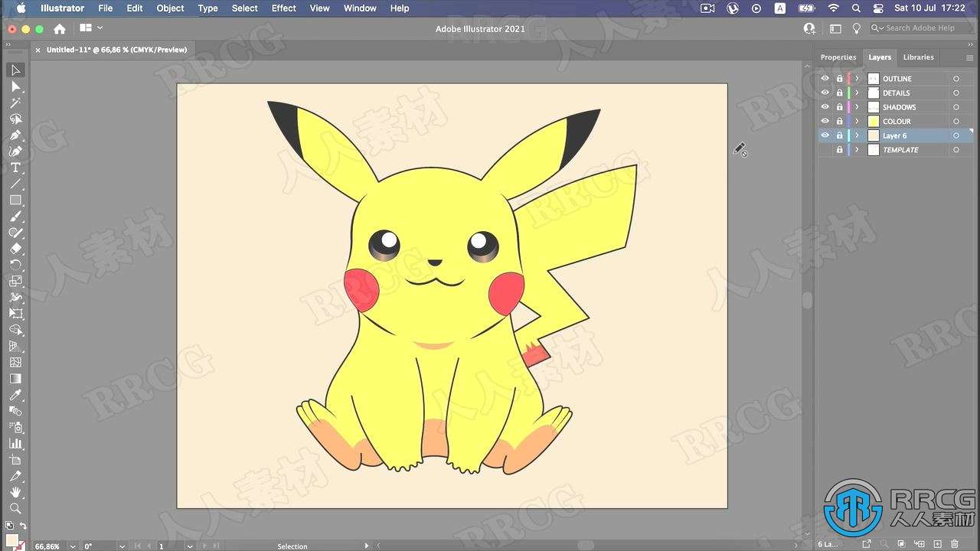Open Spotlight search in menu bar
Screen dimensions: 980x551
coord(856,8)
